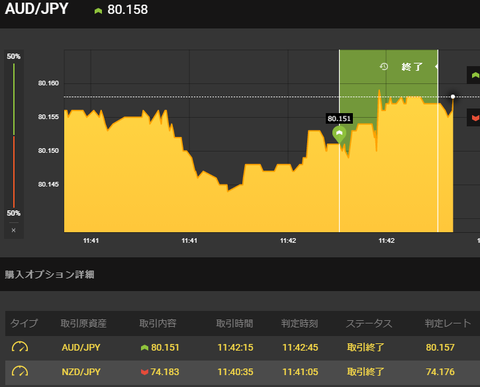Click the タイプ column header
This screenshot has height=387, width=480.
24,323
